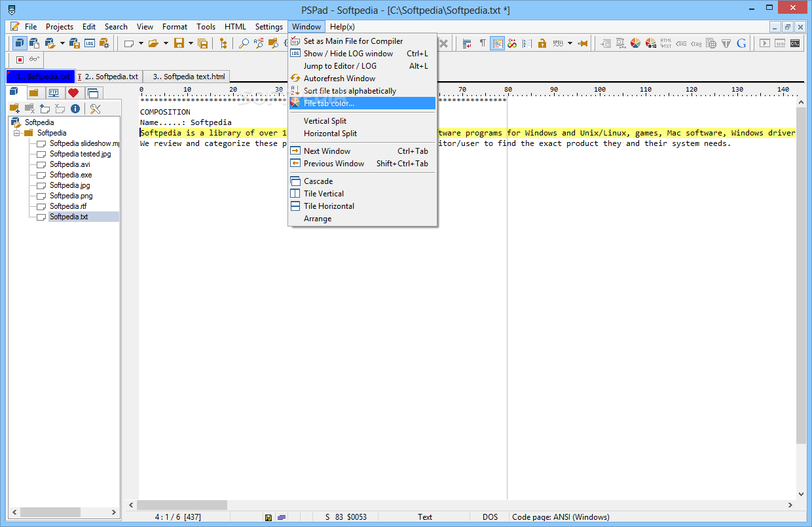Select Autorefresh Window menu entry

362,79
